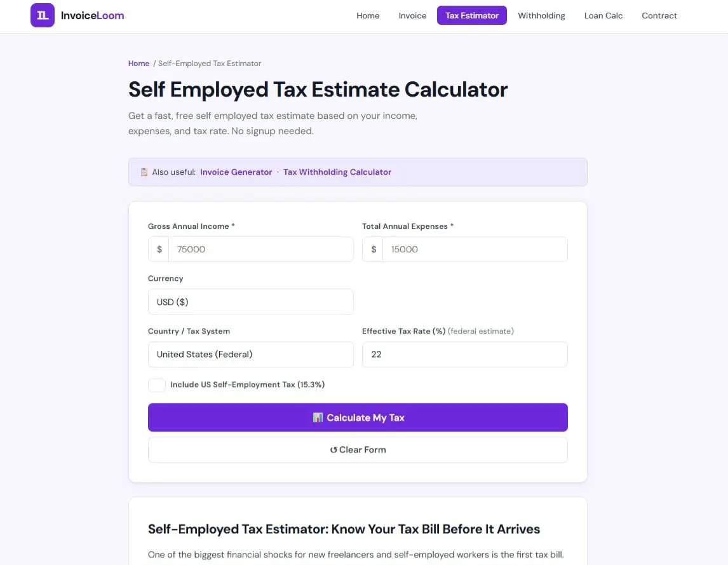This screenshot has width=728, height=565.
Task: Follow the Invoice Generator link
Action: tap(236, 172)
